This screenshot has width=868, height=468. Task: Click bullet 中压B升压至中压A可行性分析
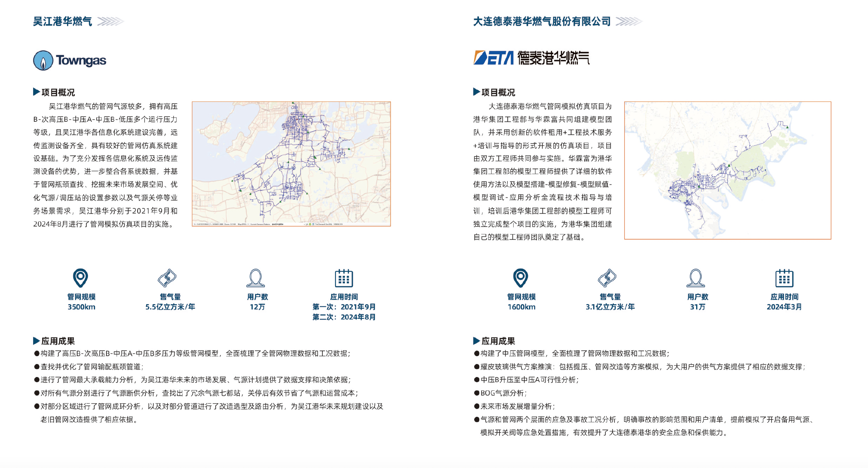526,380
